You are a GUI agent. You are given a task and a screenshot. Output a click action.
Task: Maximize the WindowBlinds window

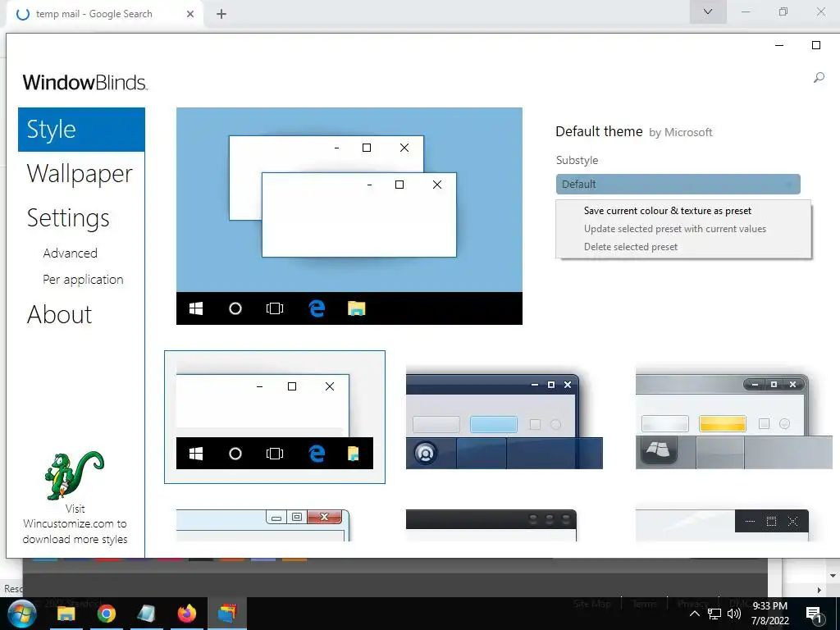pyautogui.click(x=816, y=45)
